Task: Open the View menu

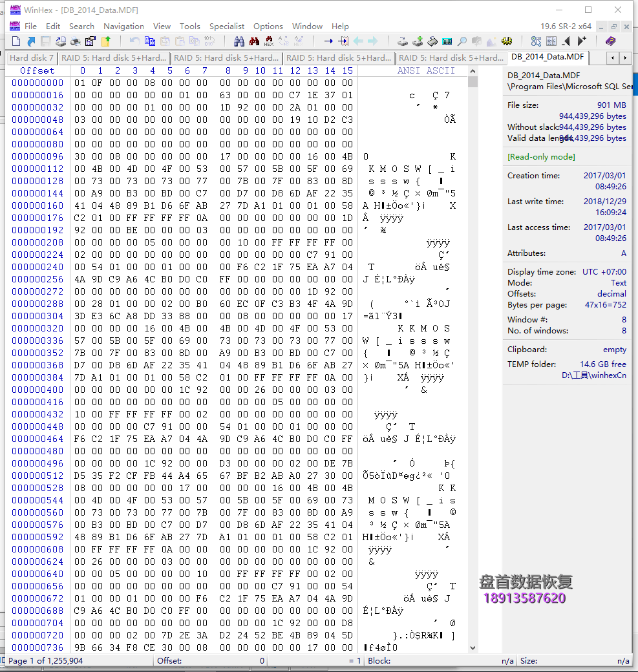Action: [162, 26]
